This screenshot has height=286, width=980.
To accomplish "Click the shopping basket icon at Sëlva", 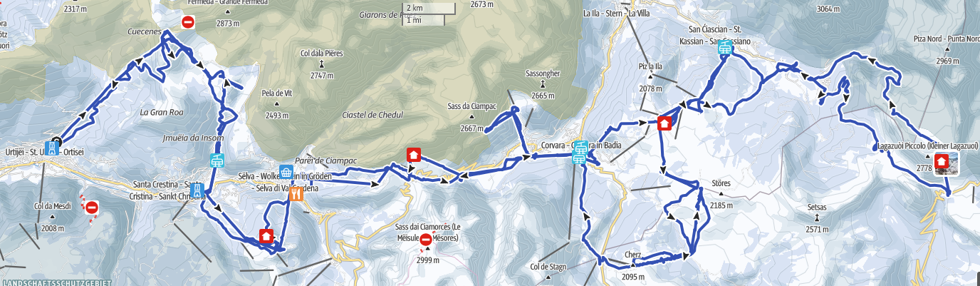I will pyautogui.click(x=286, y=173).
